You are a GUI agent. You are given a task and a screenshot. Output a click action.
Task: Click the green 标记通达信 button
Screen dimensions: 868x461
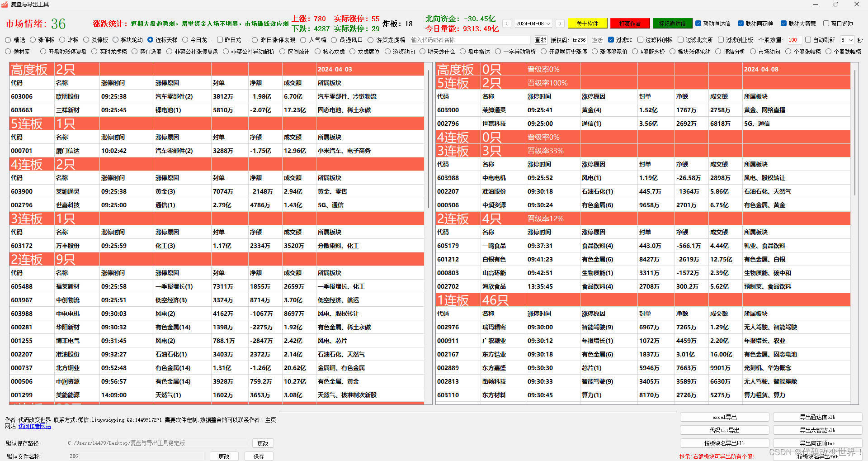click(x=672, y=24)
